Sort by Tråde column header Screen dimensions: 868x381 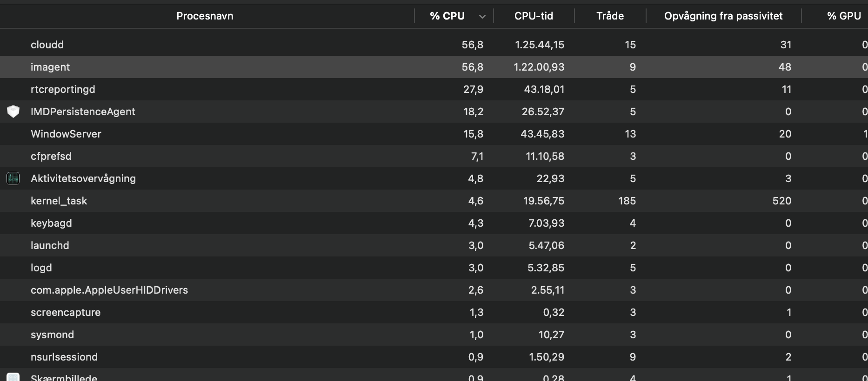click(x=610, y=16)
